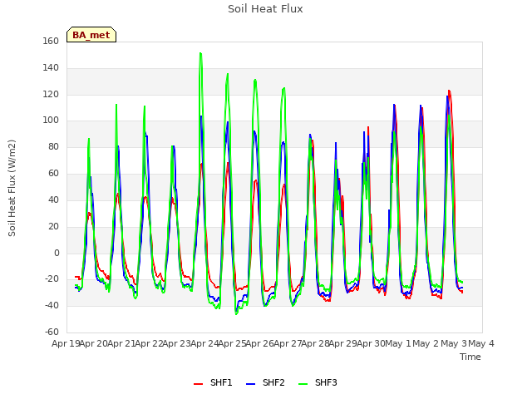The image size is (532, 399).
Task: Click the Apr 26 x-axis tick label
Action: (260, 343)
